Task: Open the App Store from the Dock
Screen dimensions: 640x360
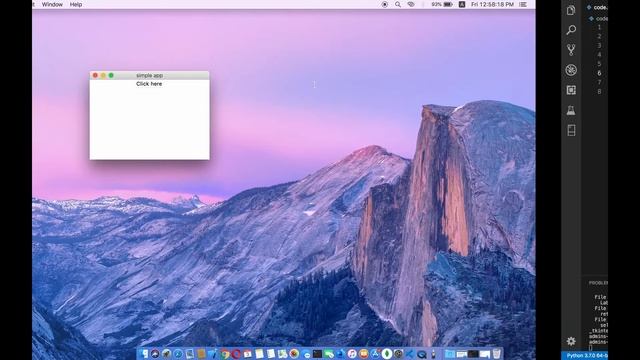Action: point(375,354)
